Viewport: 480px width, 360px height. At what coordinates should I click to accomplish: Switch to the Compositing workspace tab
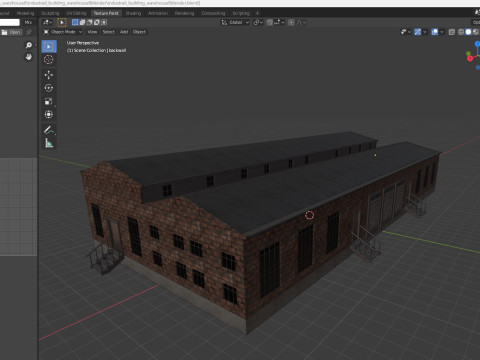click(213, 13)
